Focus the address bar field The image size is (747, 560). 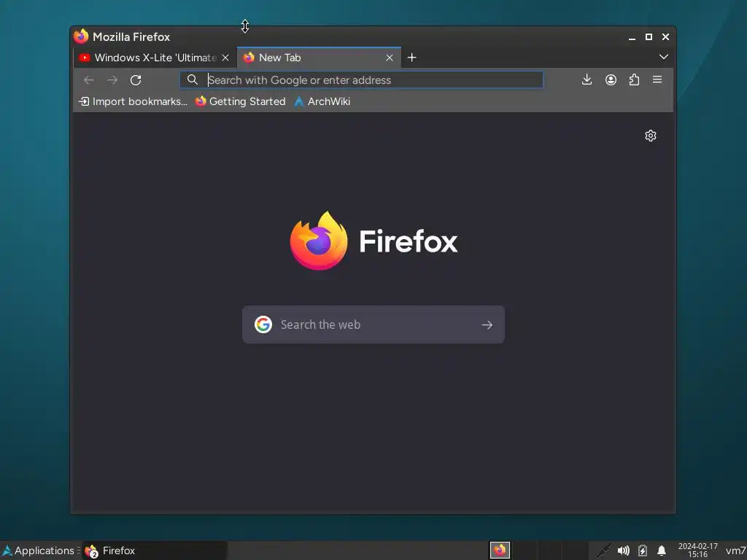coord(361,80)
